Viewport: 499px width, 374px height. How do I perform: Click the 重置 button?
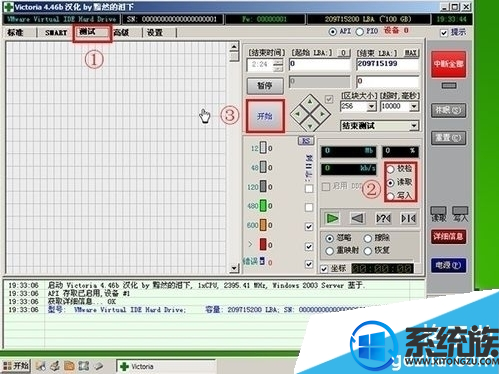tap(448, 138)
